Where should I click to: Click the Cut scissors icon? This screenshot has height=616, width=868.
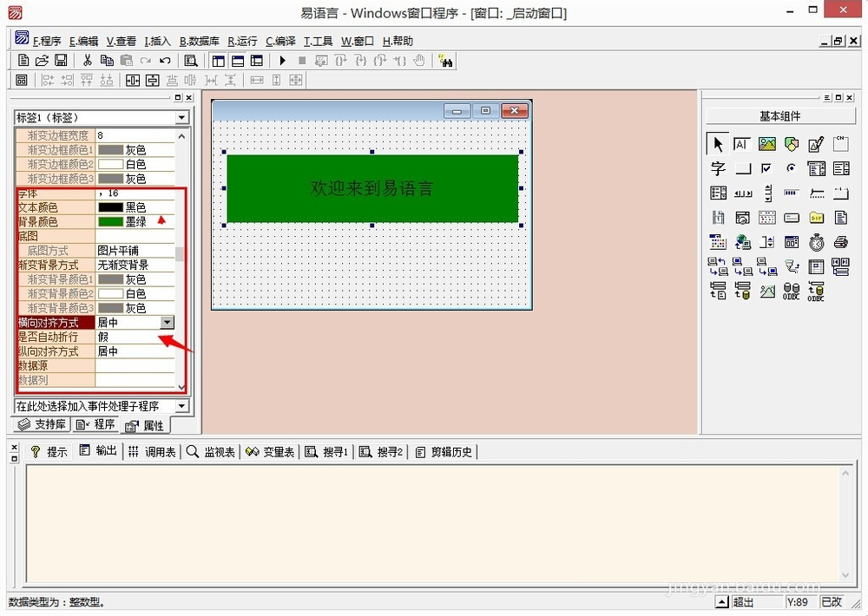(88, 61)
